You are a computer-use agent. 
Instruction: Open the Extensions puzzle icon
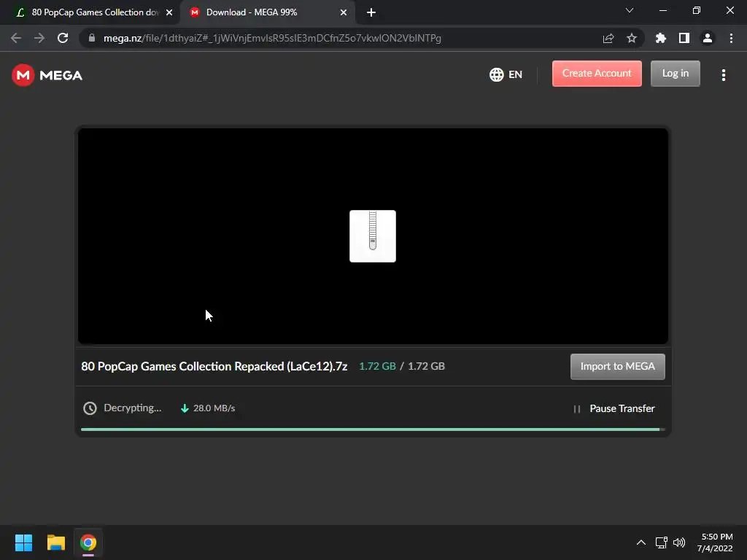661,38
